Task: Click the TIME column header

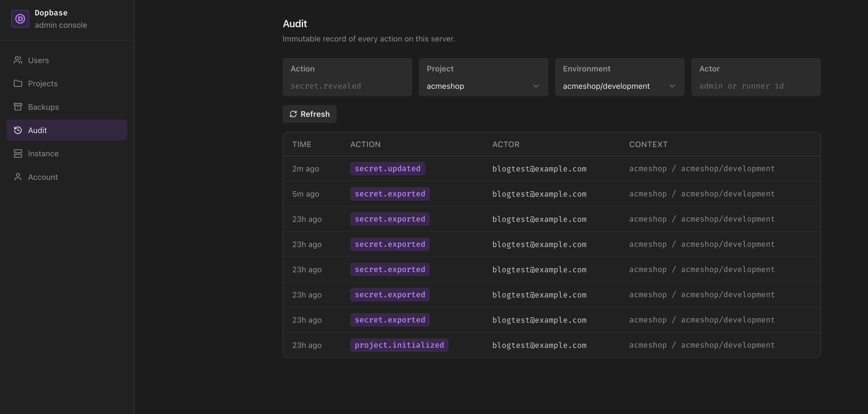Action: tap(302, 144)
